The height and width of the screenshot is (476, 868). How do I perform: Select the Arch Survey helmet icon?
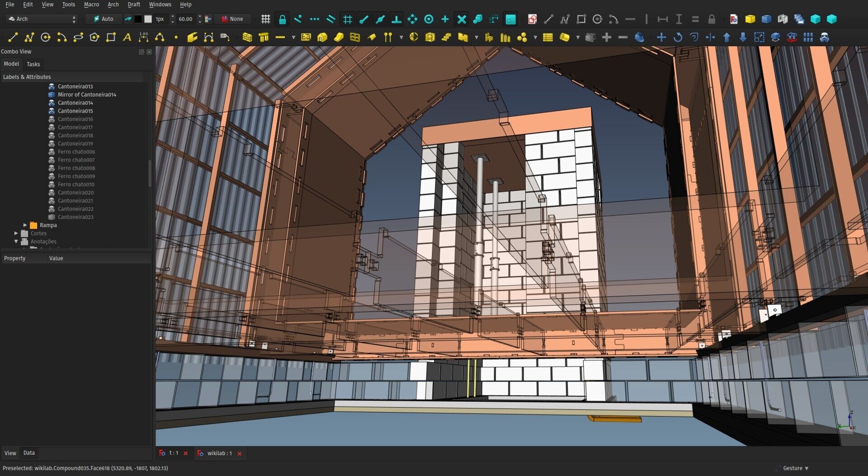(639, 38)
